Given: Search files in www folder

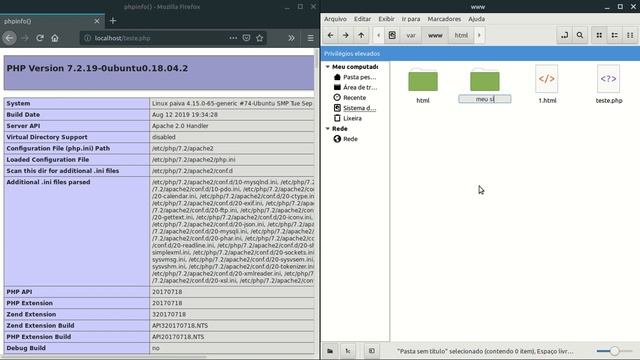Looking at the screenshot, I should click(x=580, y=36).
